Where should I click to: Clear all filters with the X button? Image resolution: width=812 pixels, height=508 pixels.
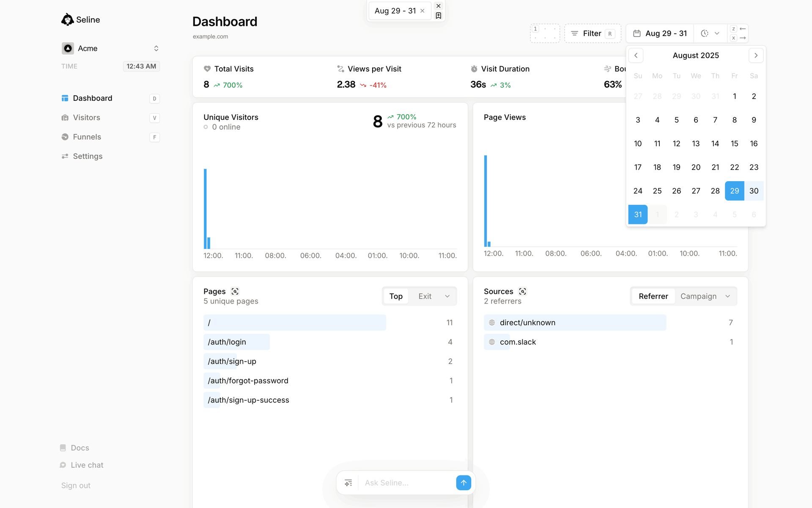click(439, 6)
